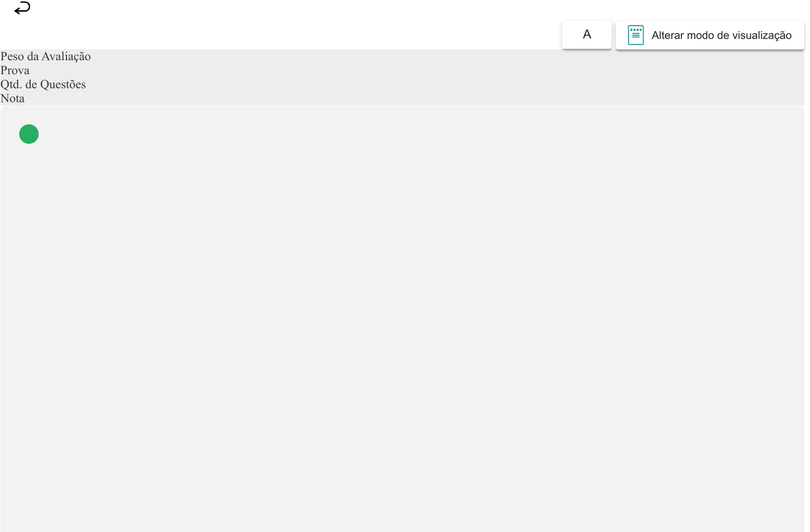Return to previous page via curved arrow
Viewport: 810px width, 532px height.
coord(22,8)
